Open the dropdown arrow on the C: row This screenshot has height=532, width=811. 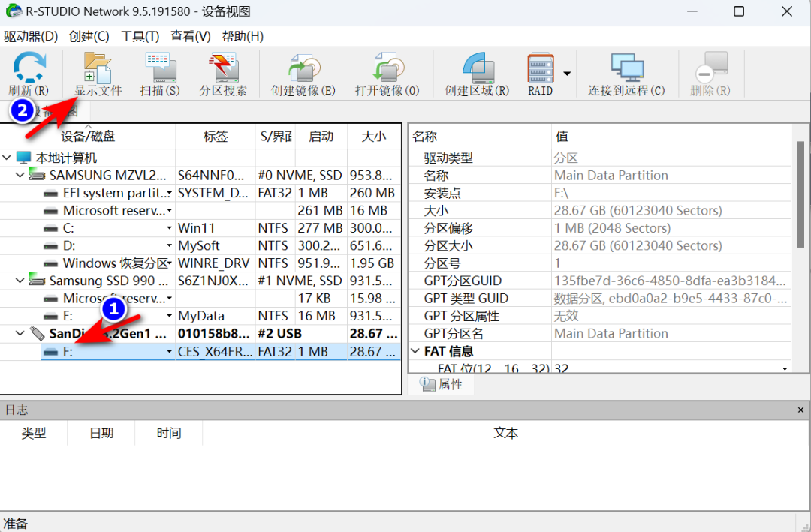[x=170, y=228]
